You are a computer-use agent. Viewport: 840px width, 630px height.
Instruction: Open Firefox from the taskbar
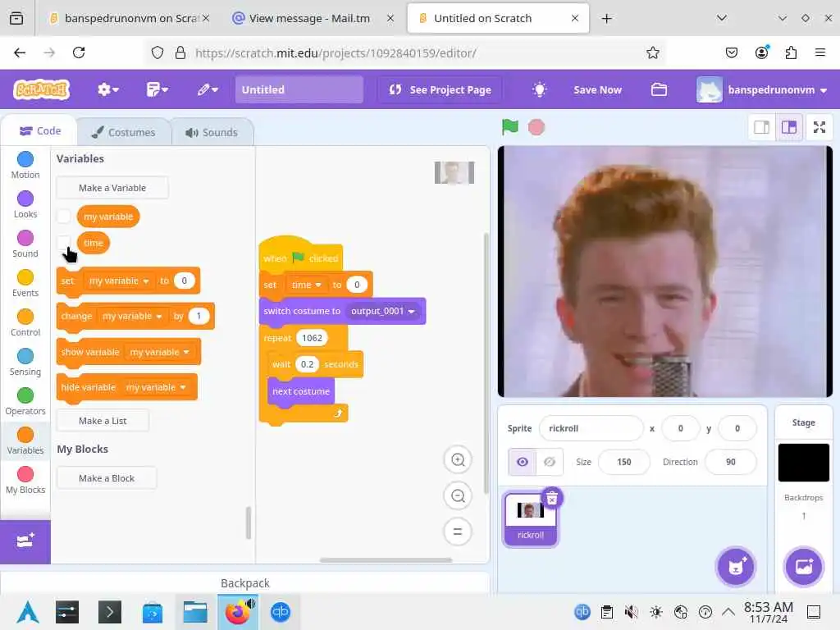tap(238, 612)
